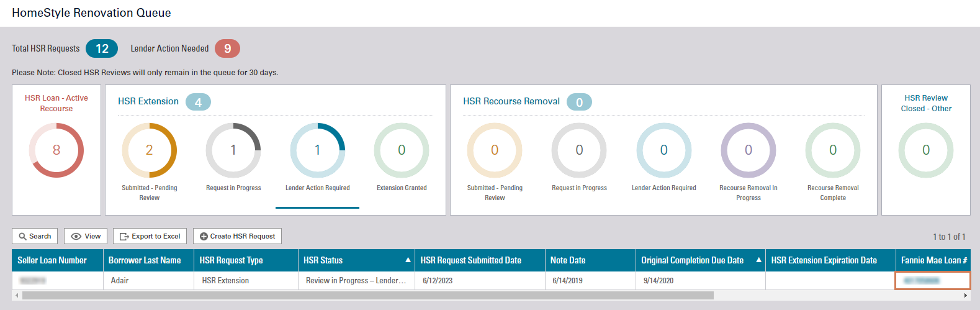This screenshot has height=310, width=980.
Task: Click the table scroll right arrow
Action: click(966, 296)
